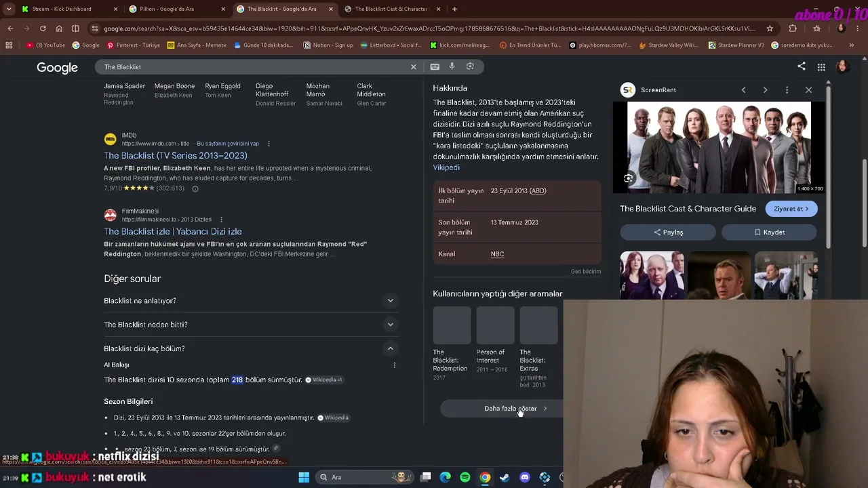Click the Ziyaret et button

point(791,209)
